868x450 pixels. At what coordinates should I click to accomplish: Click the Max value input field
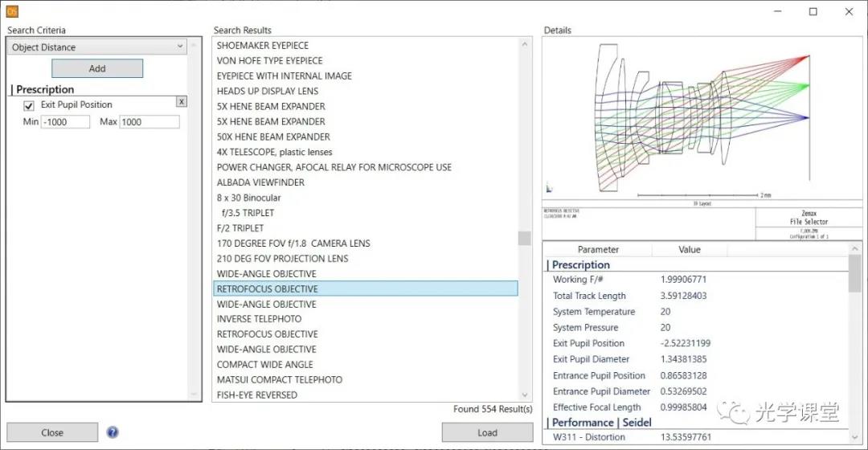(x=149, y=122)
